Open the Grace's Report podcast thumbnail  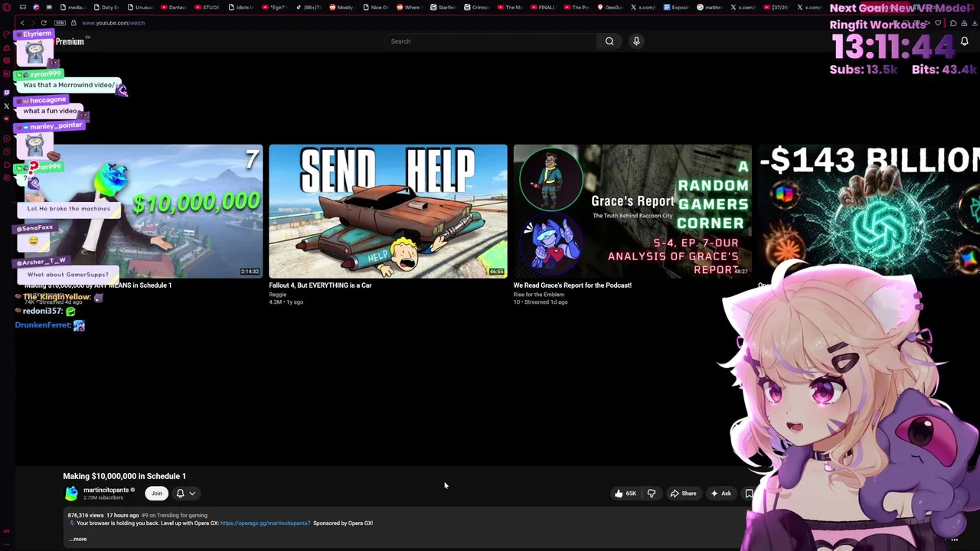[x=632, y=210]
